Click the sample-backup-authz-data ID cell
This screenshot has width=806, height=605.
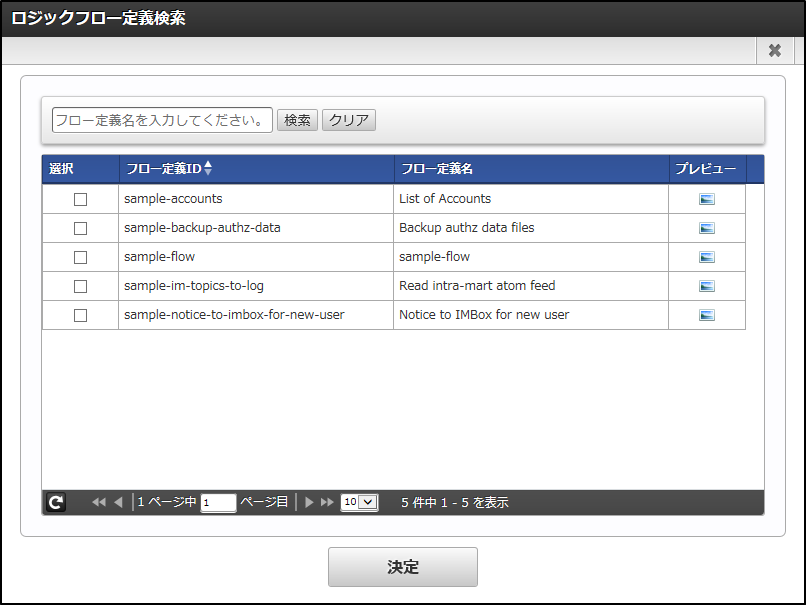(256, 228)
